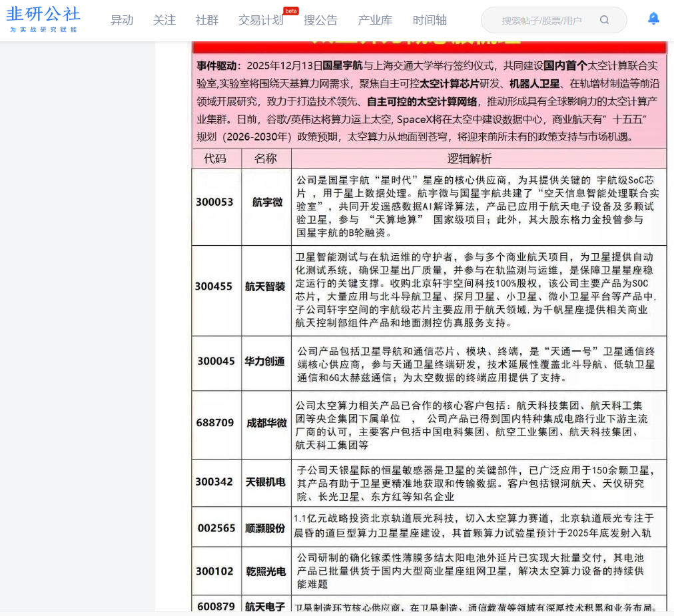
Task: Click the 航天智装 logic description text
Action: pyautogui.click(x=476, y=290)
